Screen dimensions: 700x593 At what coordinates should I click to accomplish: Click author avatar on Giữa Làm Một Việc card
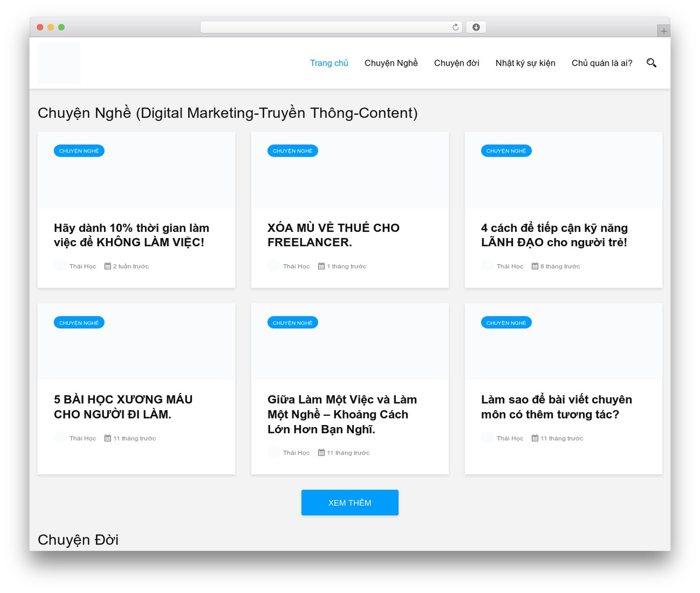[x=274, y=452]
